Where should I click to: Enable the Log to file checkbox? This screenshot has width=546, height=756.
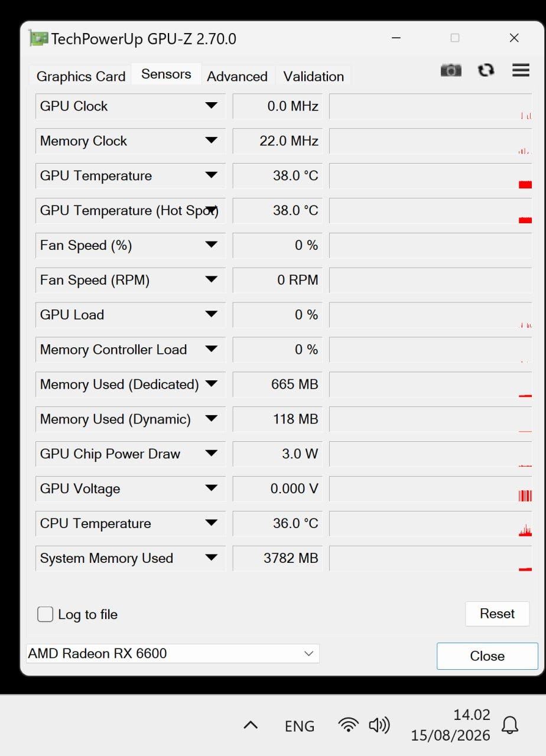click(45, 614)
